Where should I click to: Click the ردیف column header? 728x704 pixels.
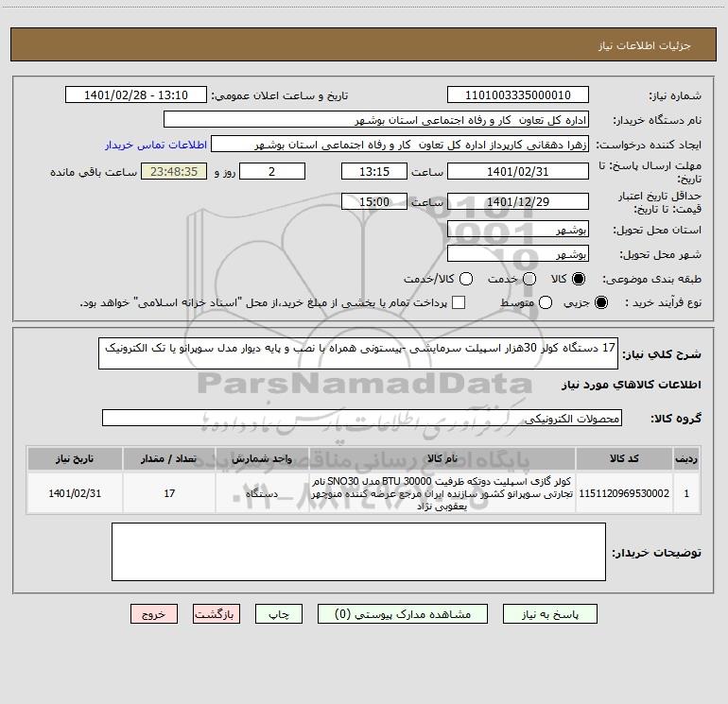tap(686, 459)
